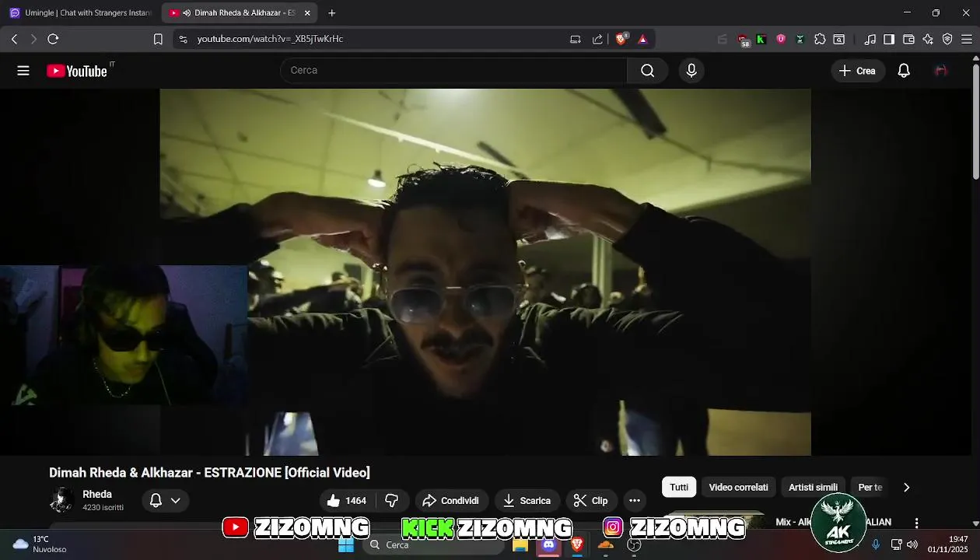Image resolution: width=980 pixels, height=560 pixels.
Task: Click the Windows taskbar Cerca search box
Action: point(432,545)
